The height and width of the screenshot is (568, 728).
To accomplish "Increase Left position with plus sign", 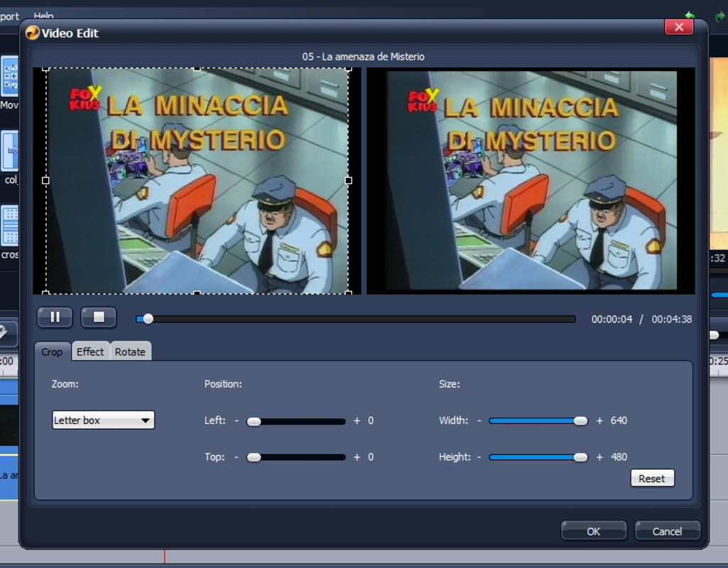I will click(357, 420).
